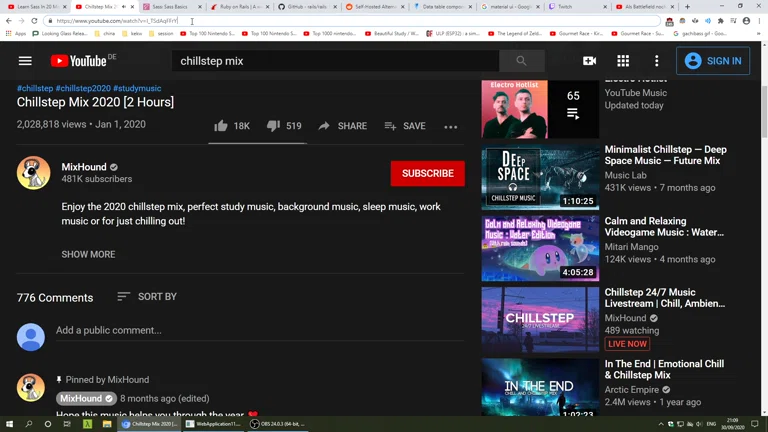Close the Chillstep Mix tab
The height and width of the screenshot is (432, 768).
point(132,7)
